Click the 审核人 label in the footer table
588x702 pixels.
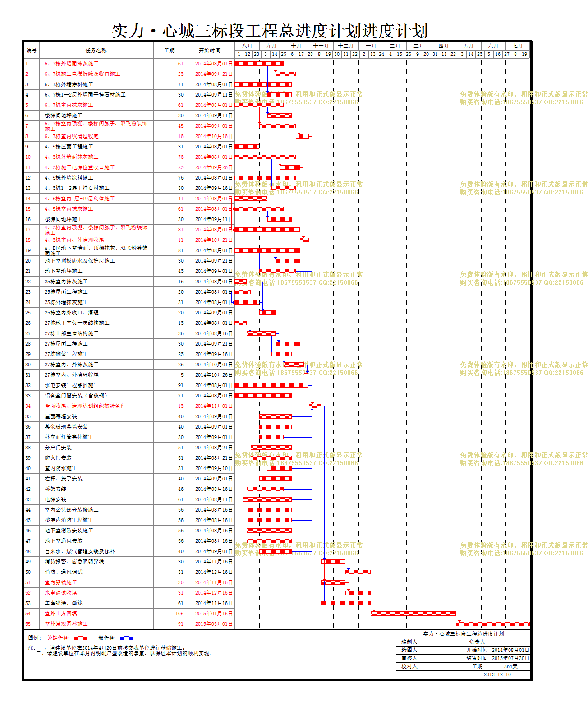point(409,658)
